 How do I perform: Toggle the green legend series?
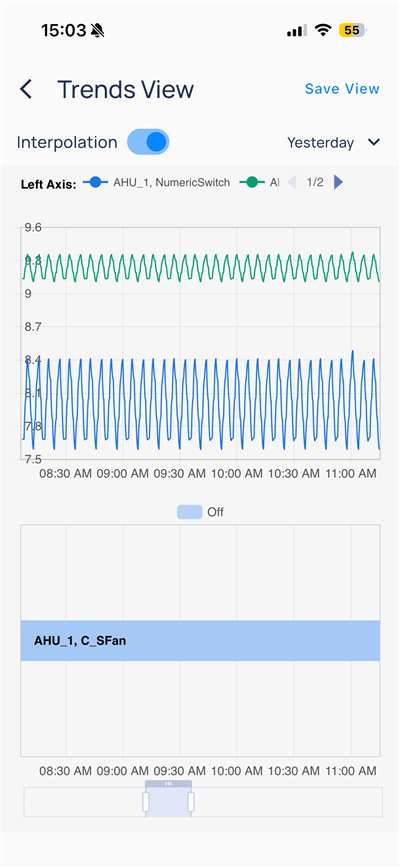point(259,182)
